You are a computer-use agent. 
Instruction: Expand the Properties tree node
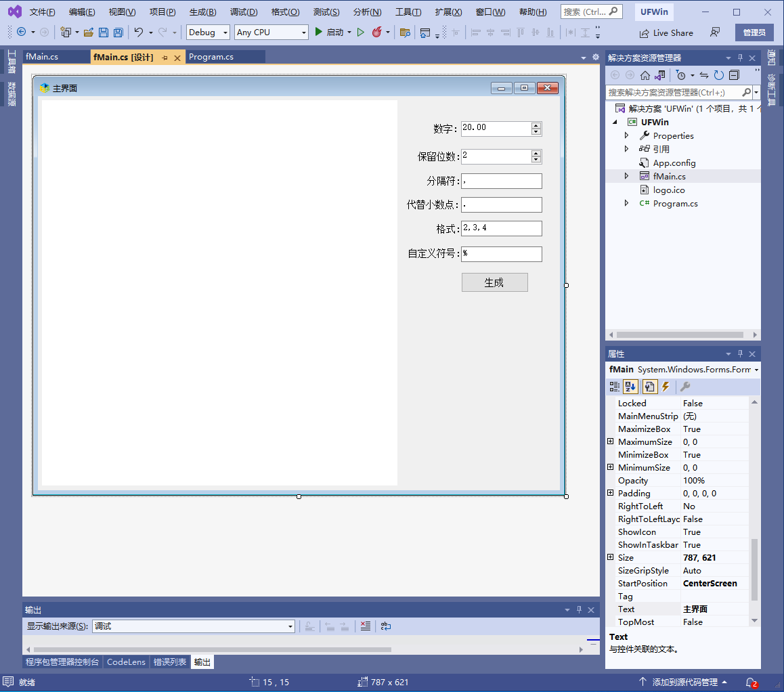point(626,135)
